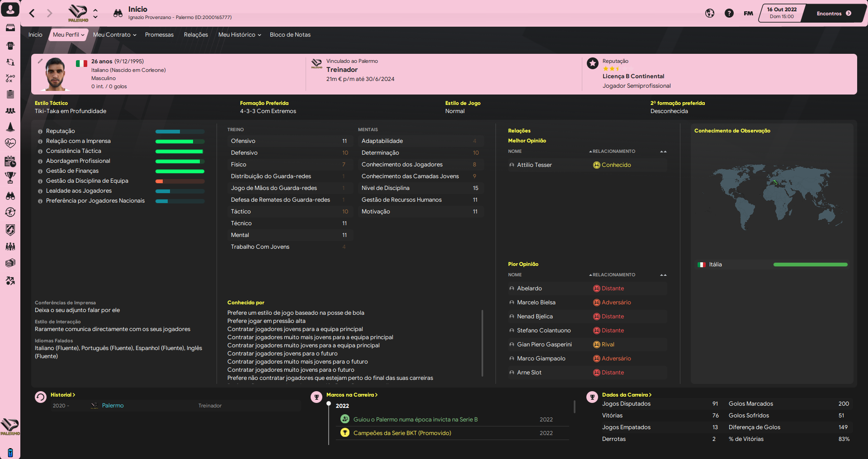The width and height of the screenshot is (868, 459).
Task: Open the Campeões da Serie BKT milestone
Action: (402, 433)
